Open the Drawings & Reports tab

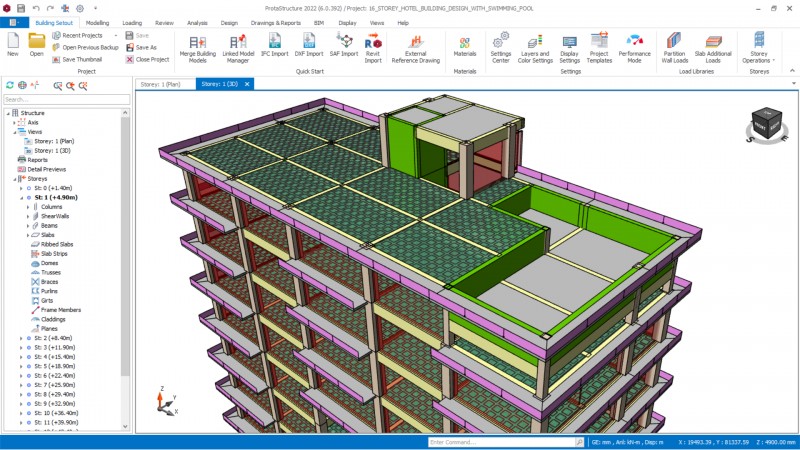276,23
